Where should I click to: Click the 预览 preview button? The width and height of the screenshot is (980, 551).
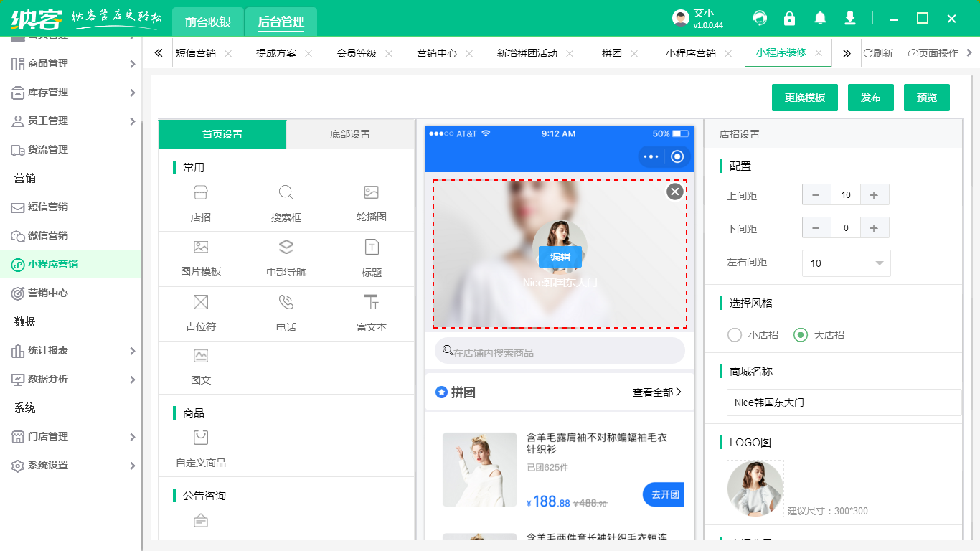[927, 98]
